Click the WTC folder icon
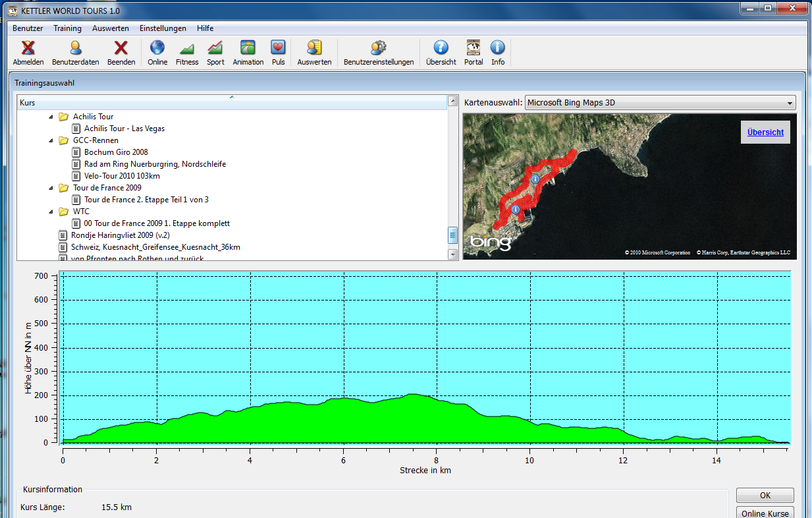 click(64, 212)
